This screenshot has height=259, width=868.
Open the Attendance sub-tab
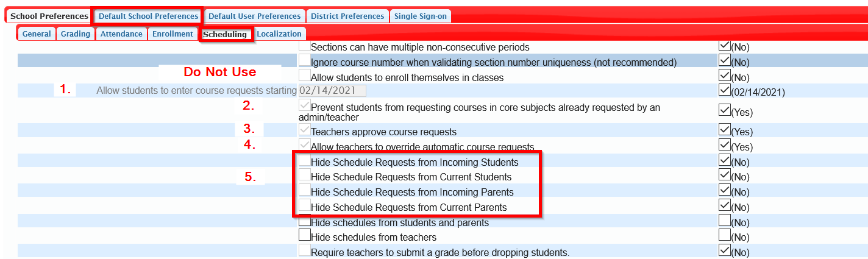[121, 34]
